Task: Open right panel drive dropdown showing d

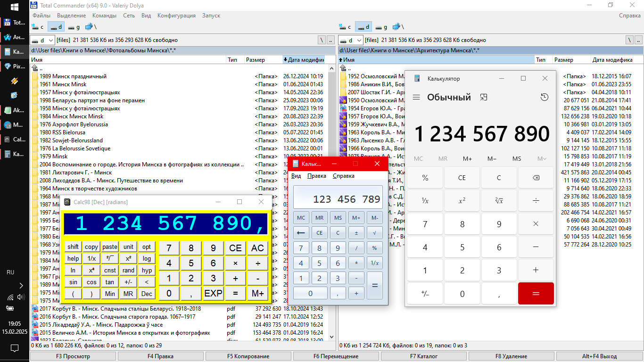Action: 350,40
